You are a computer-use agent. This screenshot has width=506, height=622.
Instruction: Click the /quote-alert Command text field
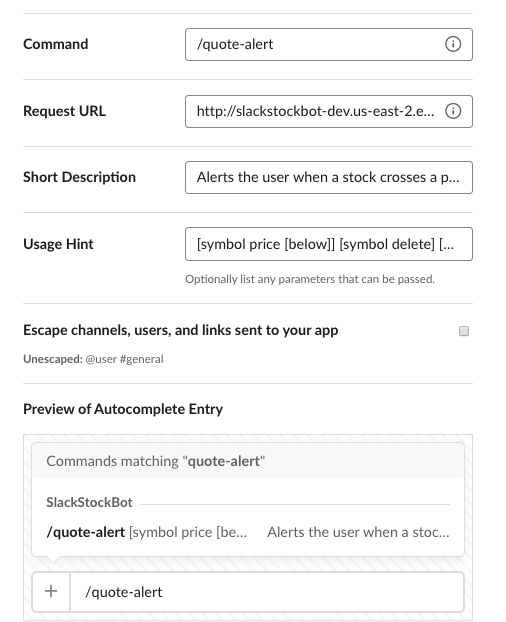point(328,44)
